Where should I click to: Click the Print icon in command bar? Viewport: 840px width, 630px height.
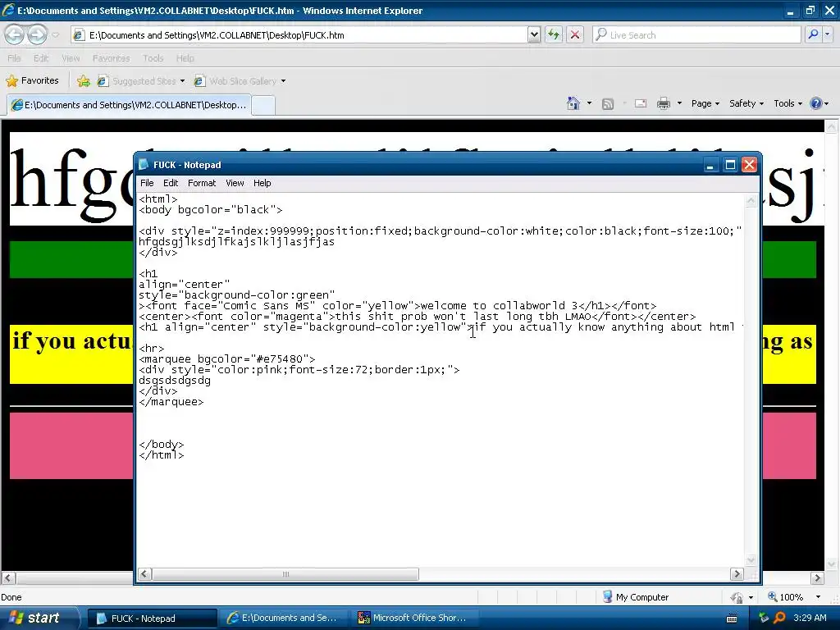pos(663,103)
